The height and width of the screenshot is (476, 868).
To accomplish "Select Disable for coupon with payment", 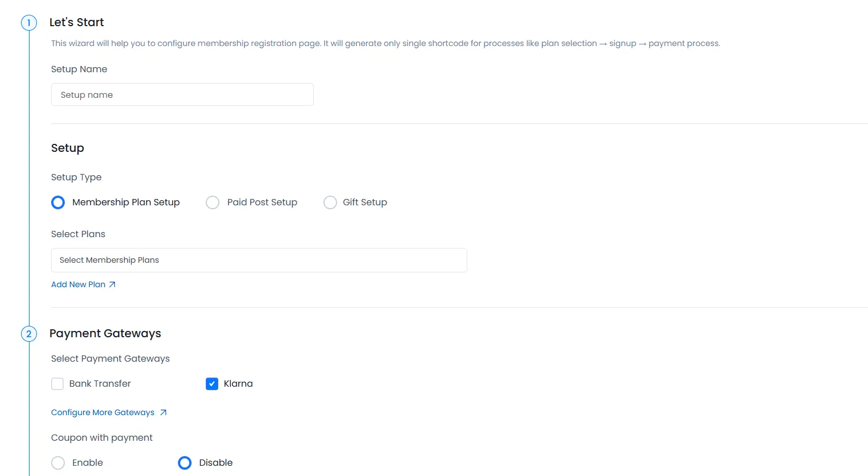I will click(184, 462).
